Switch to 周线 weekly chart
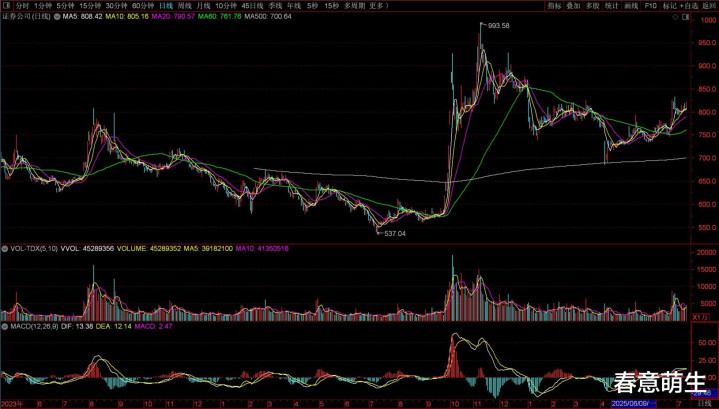The width and height of the screenshot is (719, 409). (x=184, y=6)
